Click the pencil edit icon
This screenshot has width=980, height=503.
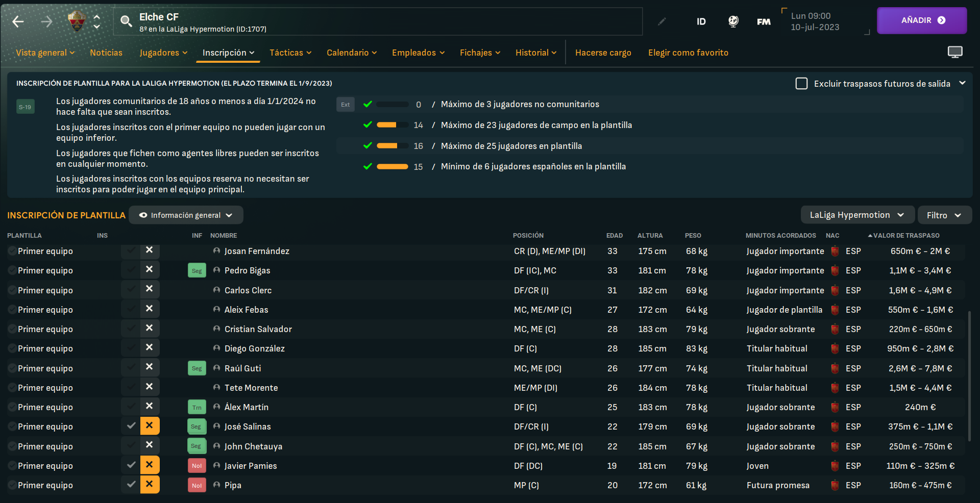pos(662,21)
